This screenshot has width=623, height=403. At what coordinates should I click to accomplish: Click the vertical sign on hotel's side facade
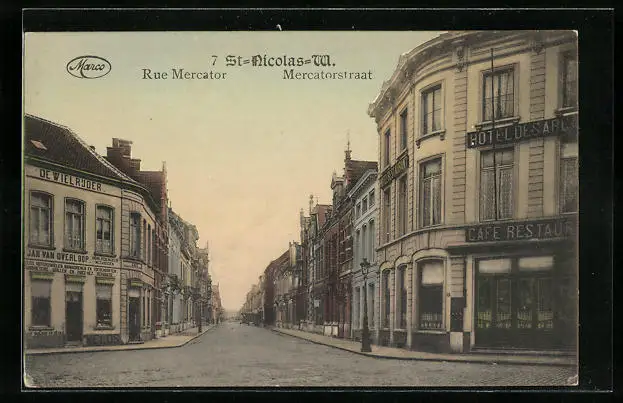[x=394, y=169]
